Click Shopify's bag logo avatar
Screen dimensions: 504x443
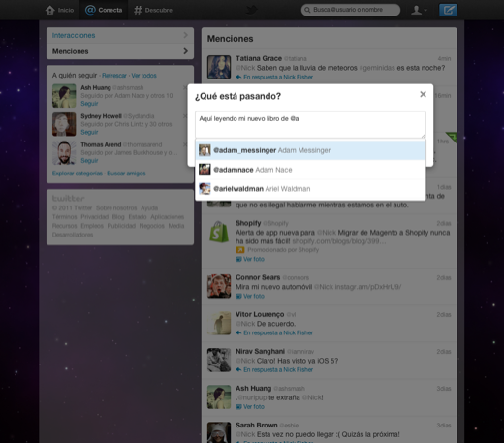(x=219, y=232)
